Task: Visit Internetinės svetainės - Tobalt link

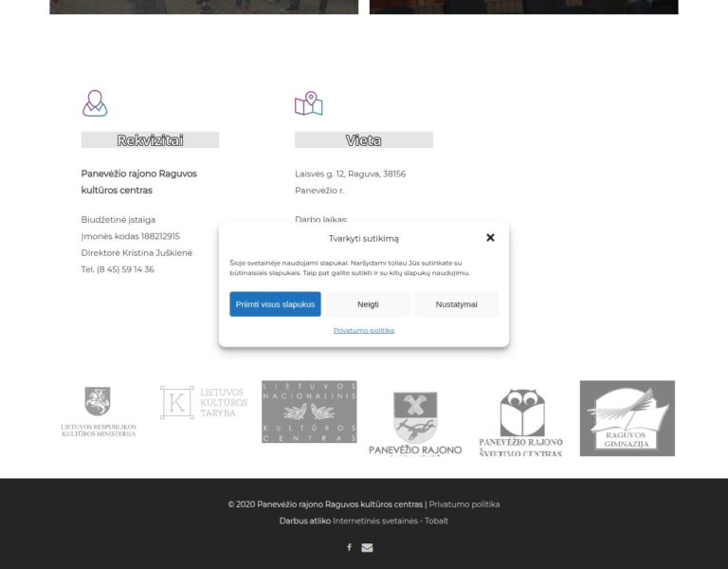Action: tap(391, 522)
